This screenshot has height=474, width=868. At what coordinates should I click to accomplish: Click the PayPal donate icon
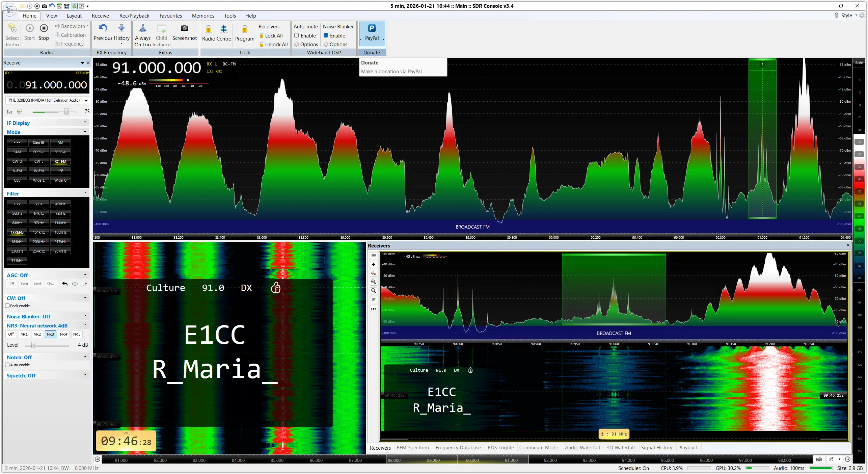pyautogui.click(x=372, y=29)
